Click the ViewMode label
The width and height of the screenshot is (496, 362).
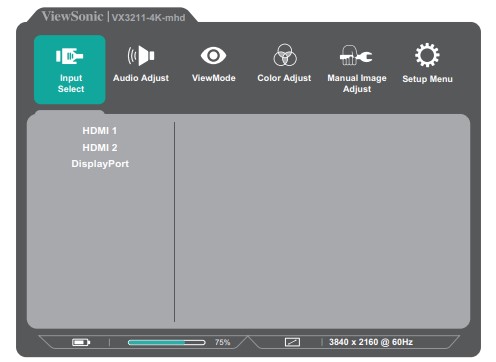(x=214, y=78)
